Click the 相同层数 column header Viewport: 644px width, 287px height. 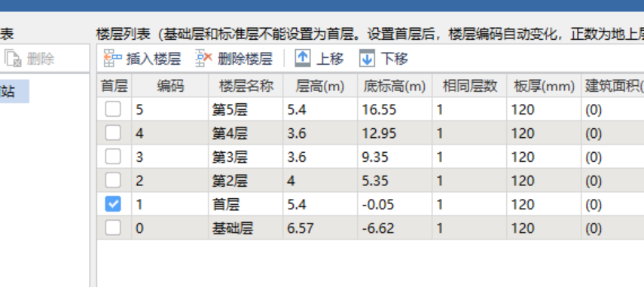(x=469, y=86)
